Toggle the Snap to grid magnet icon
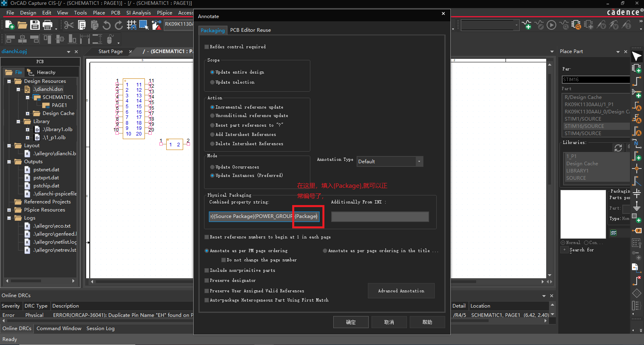The height and width of the screenshot is (345, 644). (132, 25)
